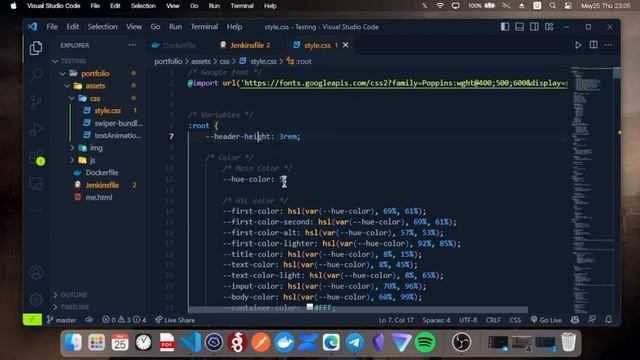
Task: Open the master branch picker
Action: (x=61, y=320)
